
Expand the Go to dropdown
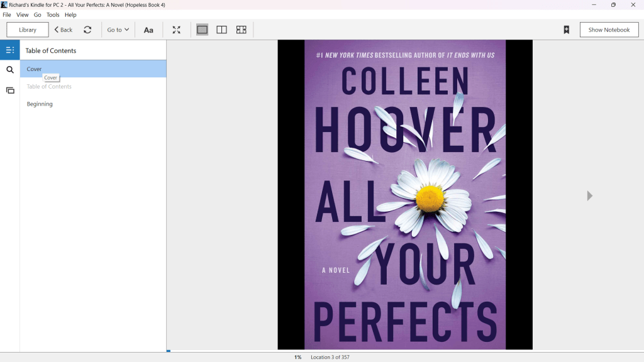tap(118, 30)
